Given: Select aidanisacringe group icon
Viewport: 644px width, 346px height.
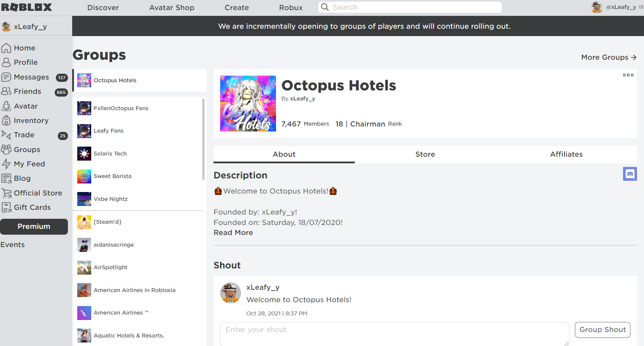Looking at the screenshot, I should tap(84, 245).
